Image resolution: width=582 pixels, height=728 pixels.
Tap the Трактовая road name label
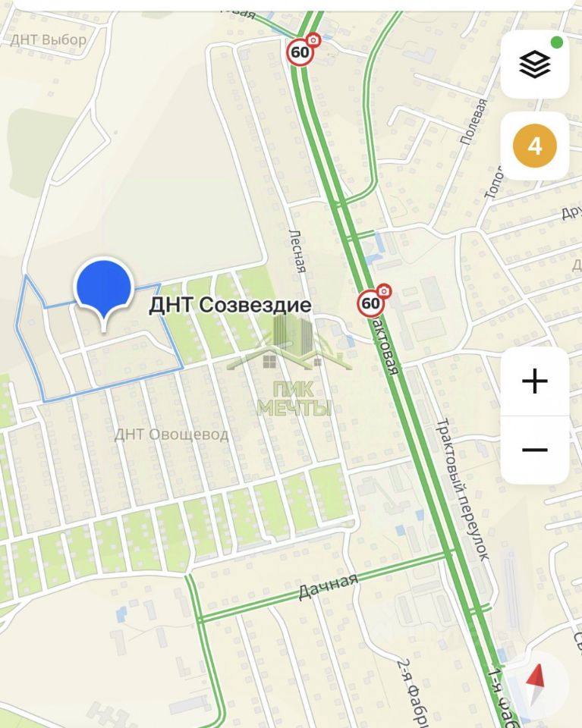pos(384,344)
